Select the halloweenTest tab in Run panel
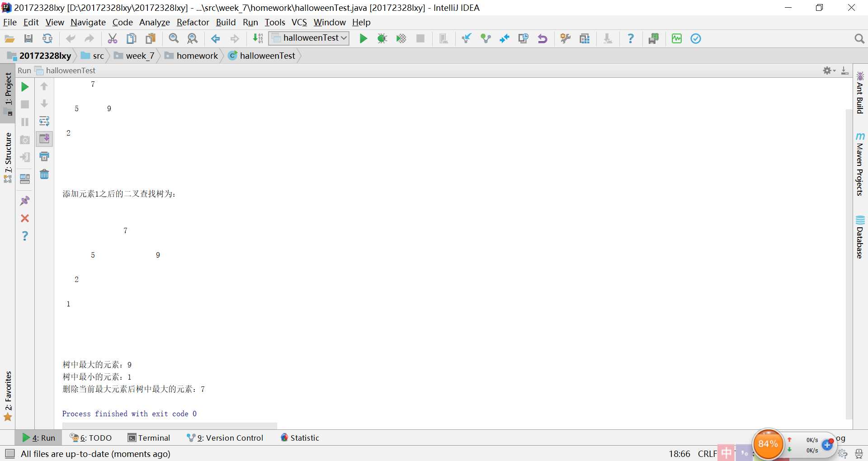Viewport: 868px width, 461px height. tap(66, 71)
